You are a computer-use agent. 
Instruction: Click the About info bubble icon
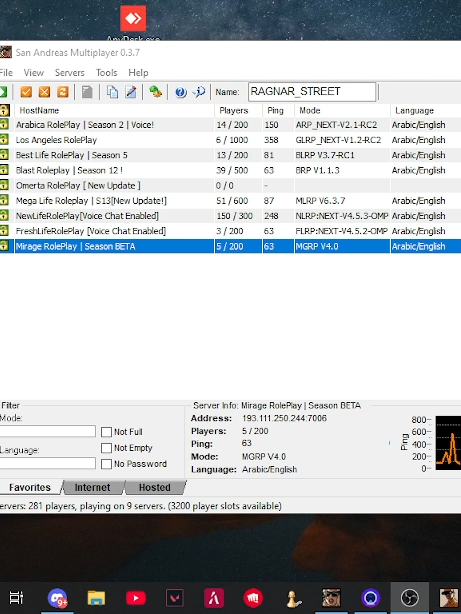click(x=199, y=92)
